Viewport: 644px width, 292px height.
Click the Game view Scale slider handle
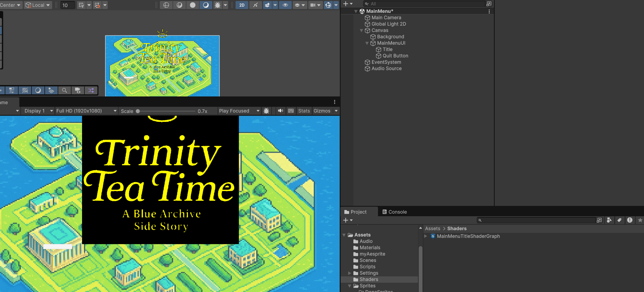click(x=138, y=111)
